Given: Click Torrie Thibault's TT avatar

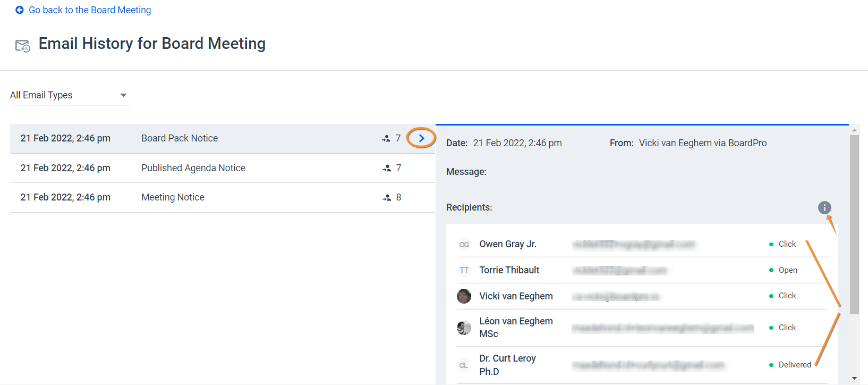Looking at the screenshot, I should click(464, 270).
